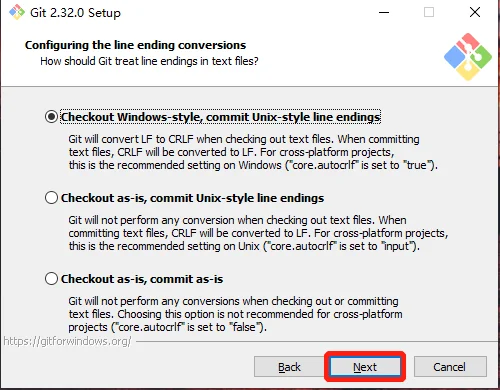500x390 pixels.
Task: Click the description mentioning core.autocrlf set to true
Action: click(x=253, y=152)
